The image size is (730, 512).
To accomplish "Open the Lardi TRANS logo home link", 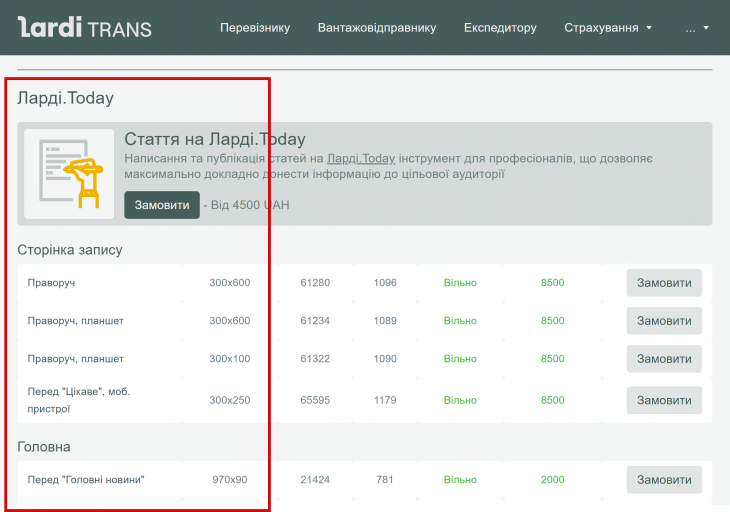I will pos(84,27).
